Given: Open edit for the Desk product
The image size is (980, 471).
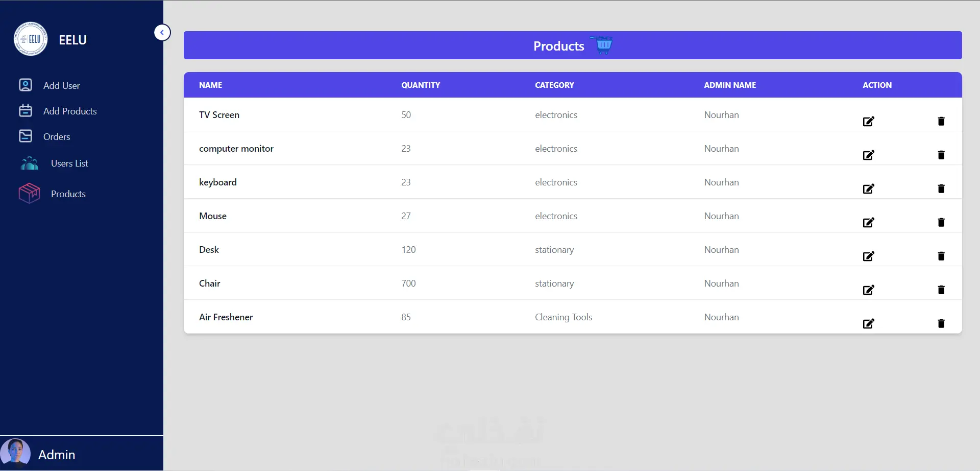Looking at the screenshot, I should point(868,256).
